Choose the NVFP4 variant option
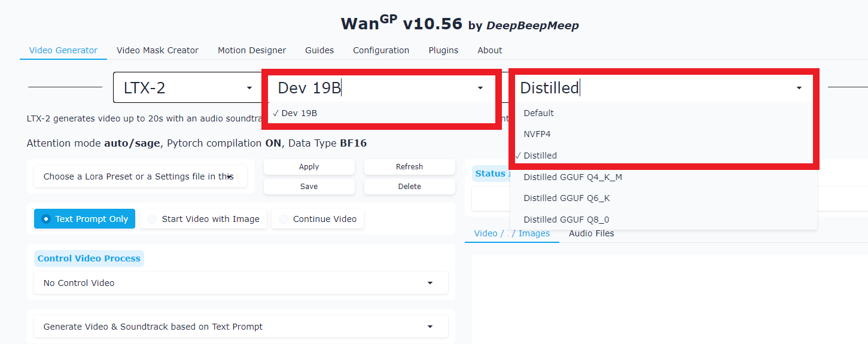Screen dimensions: 868x344 (663, 134)
